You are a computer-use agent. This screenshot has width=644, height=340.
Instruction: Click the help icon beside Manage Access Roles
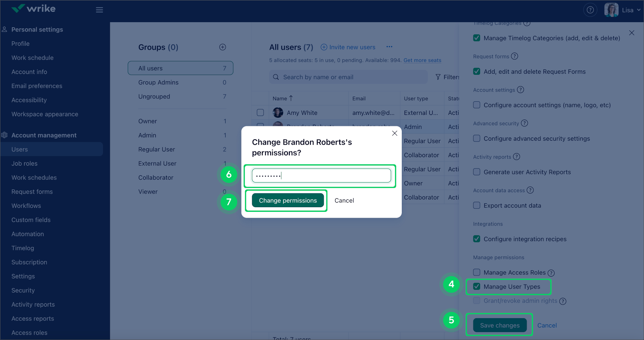point(552,272)
